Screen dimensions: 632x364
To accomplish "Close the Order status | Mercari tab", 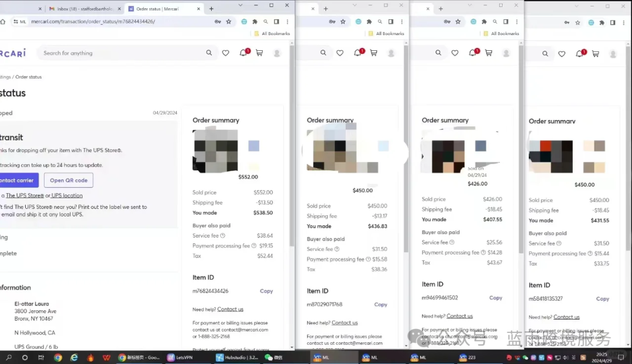I will tap(198, 8).
